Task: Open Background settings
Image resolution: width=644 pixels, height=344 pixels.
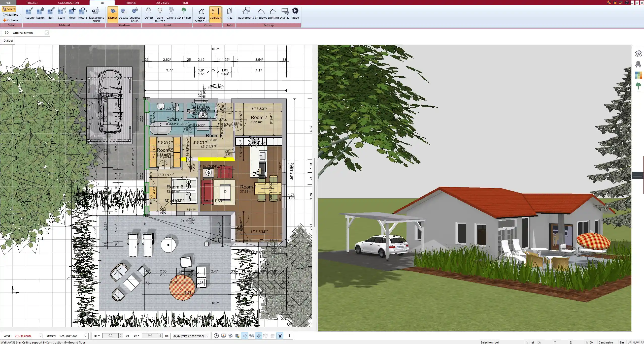Action: 246,13
